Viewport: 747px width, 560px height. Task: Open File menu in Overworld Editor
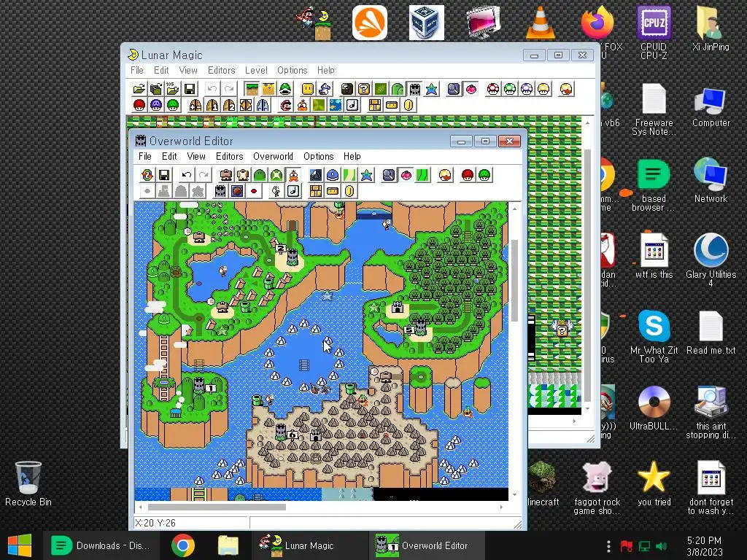point(145,156)
